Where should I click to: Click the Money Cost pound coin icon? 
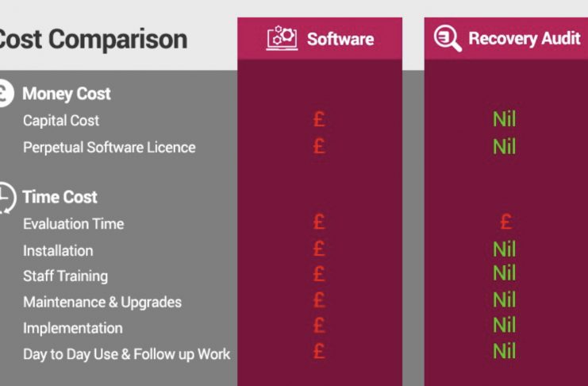5,93
